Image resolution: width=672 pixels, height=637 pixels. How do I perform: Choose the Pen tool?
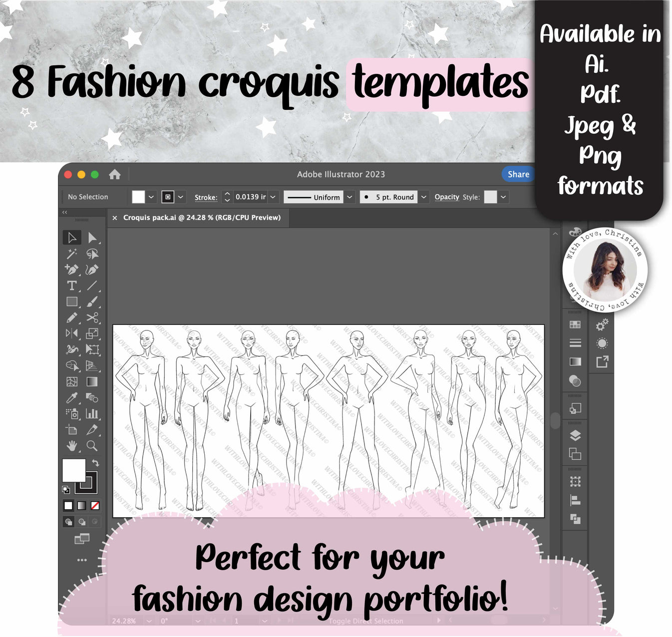71,270
